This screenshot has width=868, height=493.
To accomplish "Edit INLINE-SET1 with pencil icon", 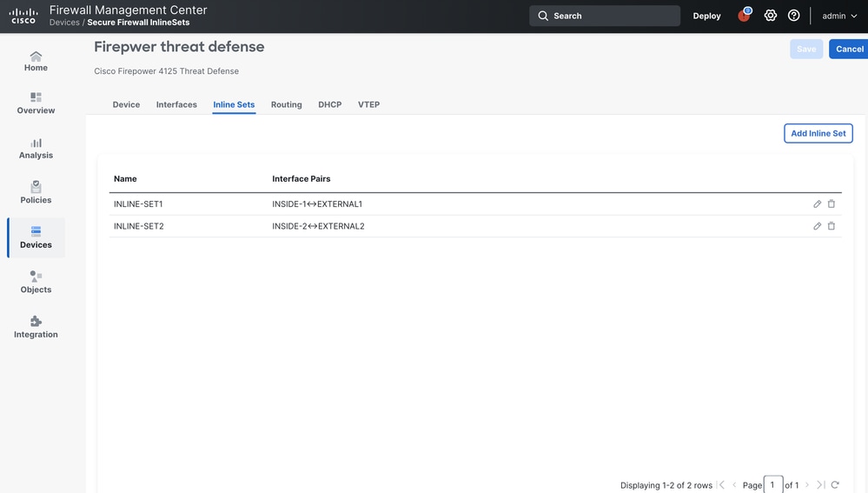I will click(x=817, y=203).
